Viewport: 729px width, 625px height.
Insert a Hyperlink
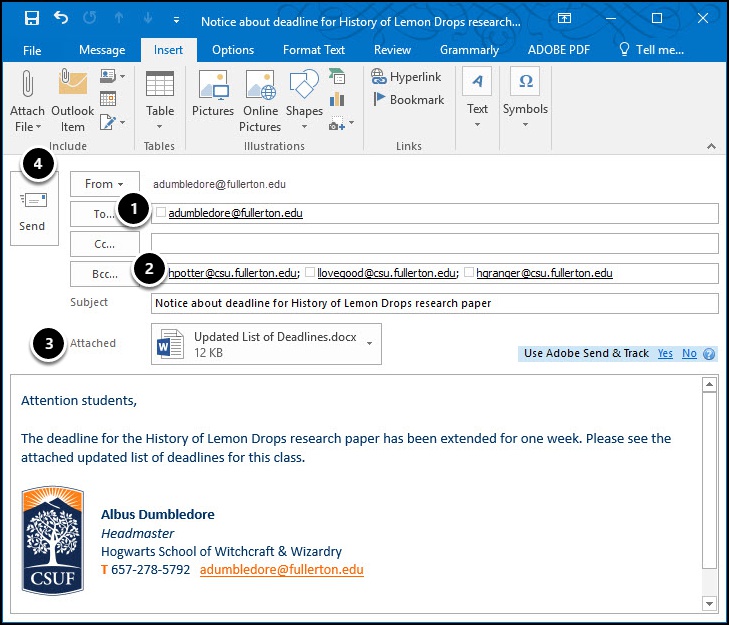[x=406, y=77]
